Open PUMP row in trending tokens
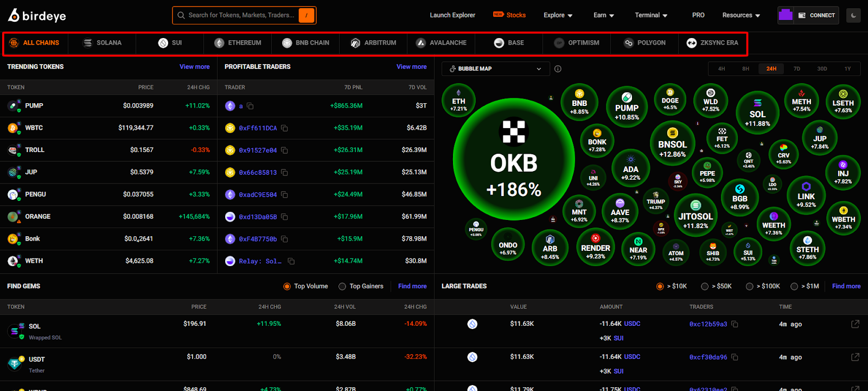Image resolution: width=868 pixels, height=391 pixels. point(108,106)
